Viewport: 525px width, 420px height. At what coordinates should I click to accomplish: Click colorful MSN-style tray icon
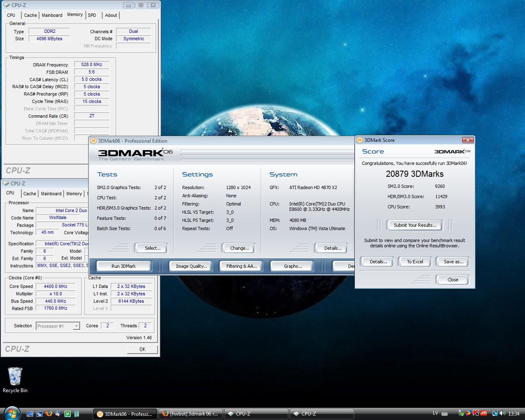(x=469, y=413)
